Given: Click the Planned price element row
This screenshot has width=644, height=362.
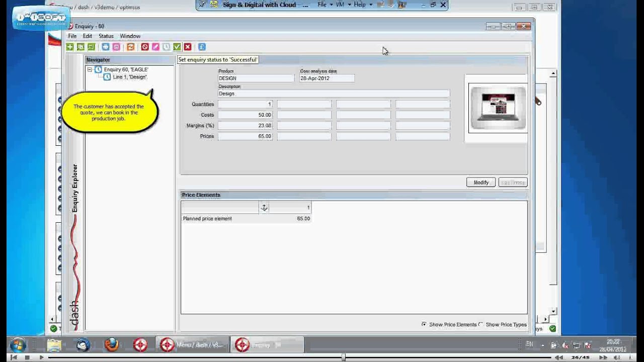Looking at the screenshot, I should [247, 219].
